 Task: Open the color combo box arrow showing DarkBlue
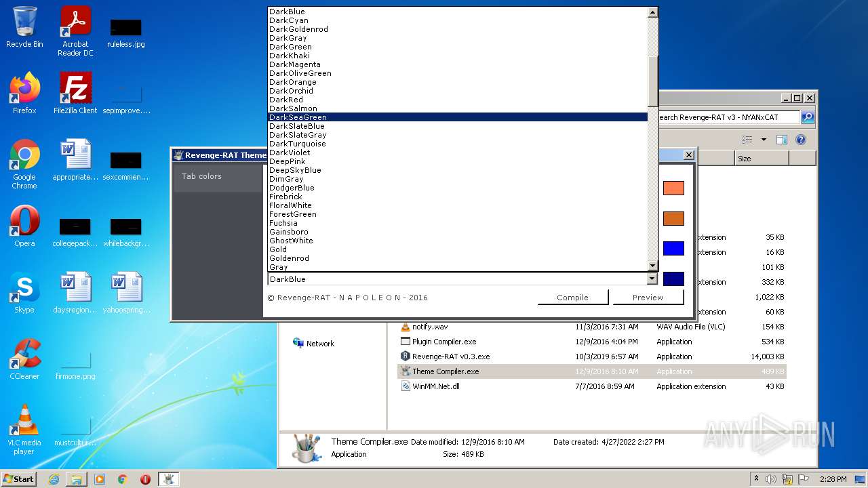pos(652,279)
